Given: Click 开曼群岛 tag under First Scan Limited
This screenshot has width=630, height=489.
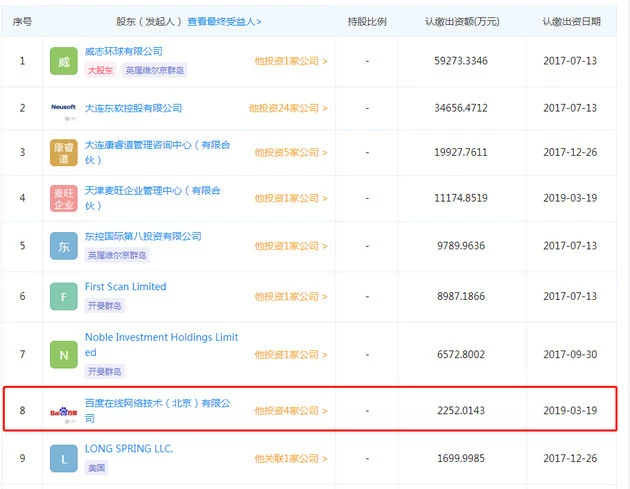Looking at the screenshot, I should (104, 306).
